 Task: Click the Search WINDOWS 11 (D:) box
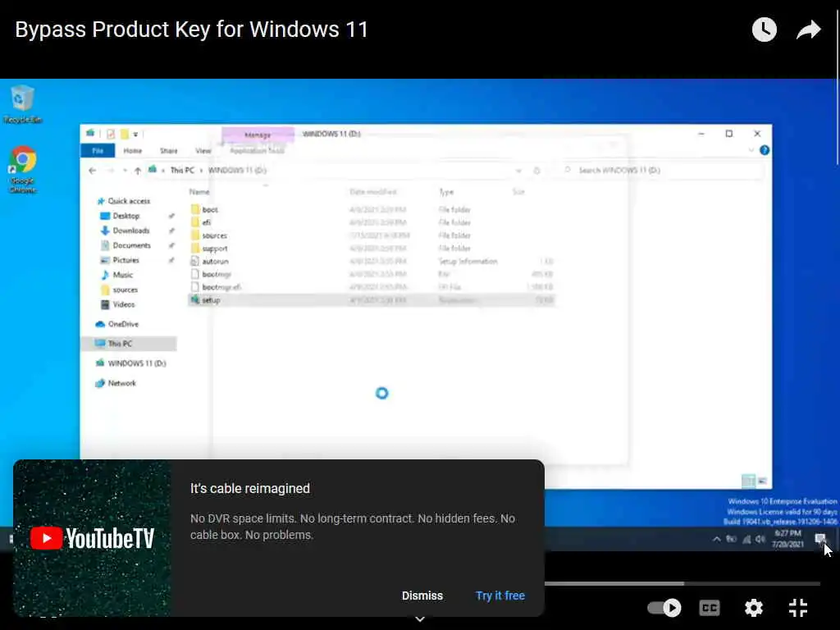click(x=663, y=170)
